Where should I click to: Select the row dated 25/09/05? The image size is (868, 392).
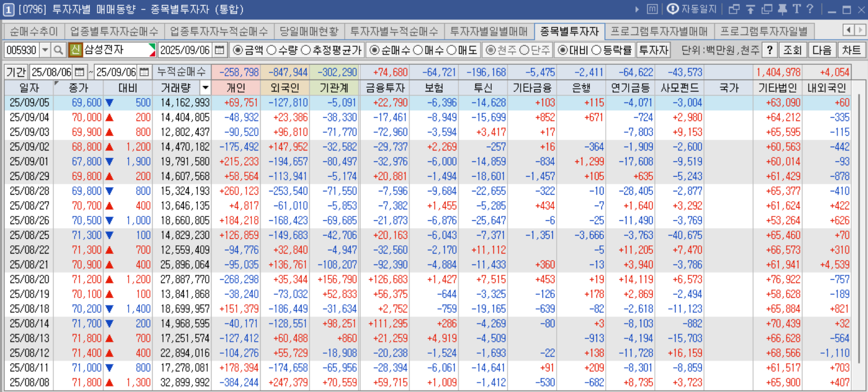(x=428, y=102)
